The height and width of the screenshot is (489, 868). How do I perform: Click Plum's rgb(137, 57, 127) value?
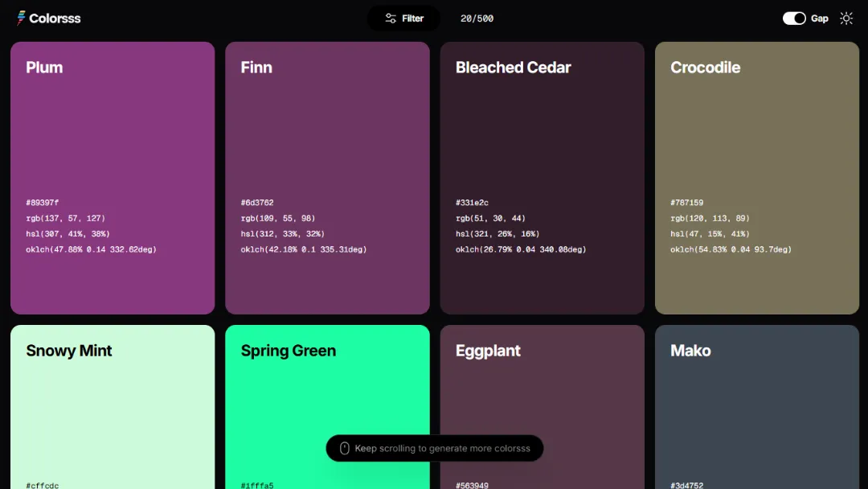click(x=65, y=218)
